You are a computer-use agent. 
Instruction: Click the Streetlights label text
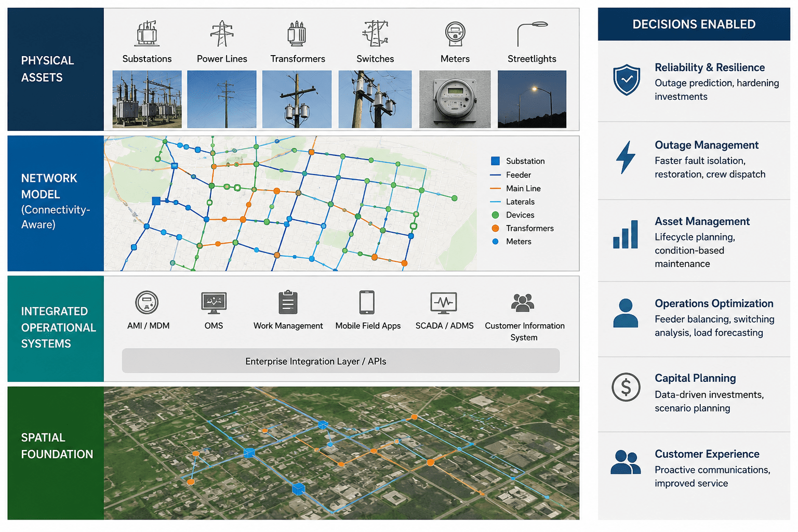pos(532,59)
